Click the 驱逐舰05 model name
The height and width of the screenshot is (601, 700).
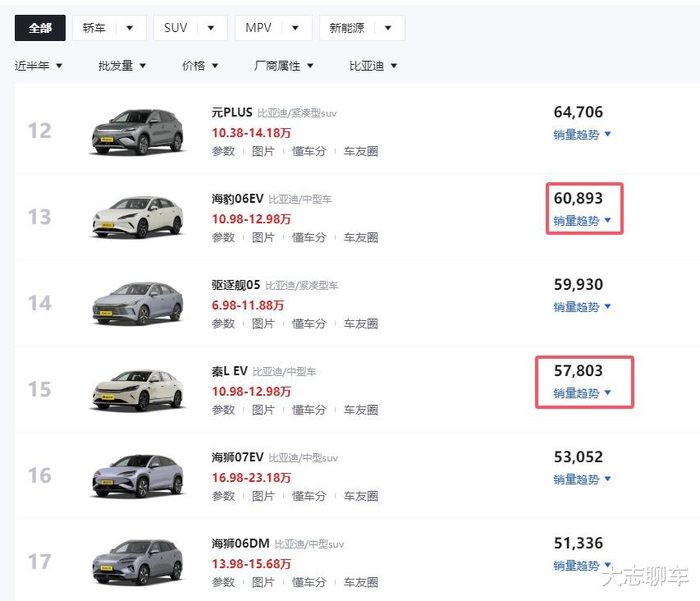pos(236,285)
